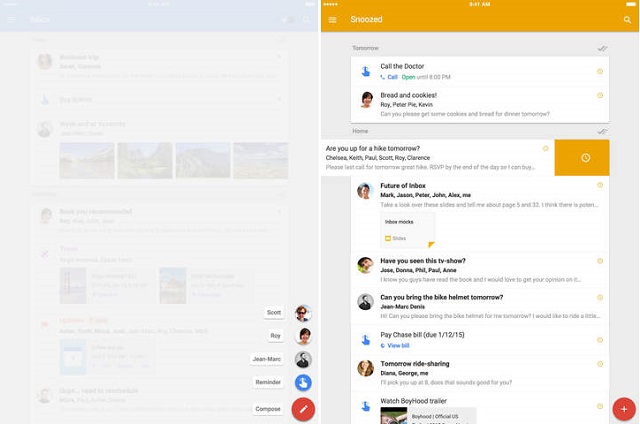Tap Scott's avatar in the speed dial
The image size is (640, 424).
[x=303, y=313]
